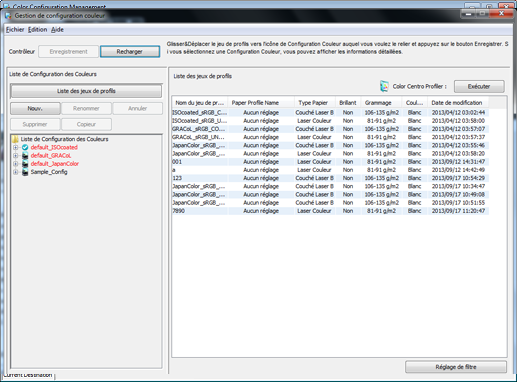Close the Gestion de configuration couleur window
The width and height of the screenshot is (517, 382).
[x=501, y=14]
